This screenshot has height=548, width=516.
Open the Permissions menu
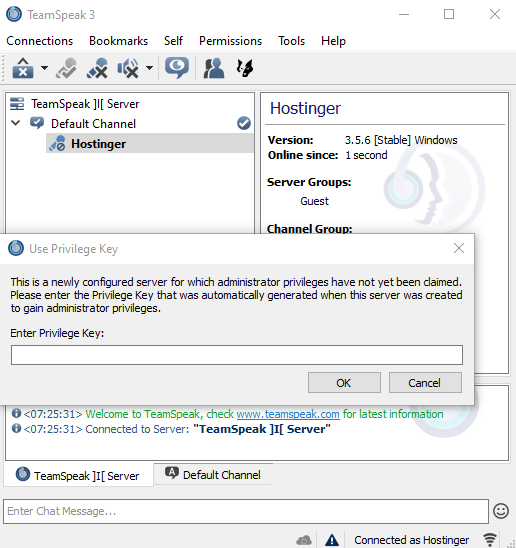point(230,41)
